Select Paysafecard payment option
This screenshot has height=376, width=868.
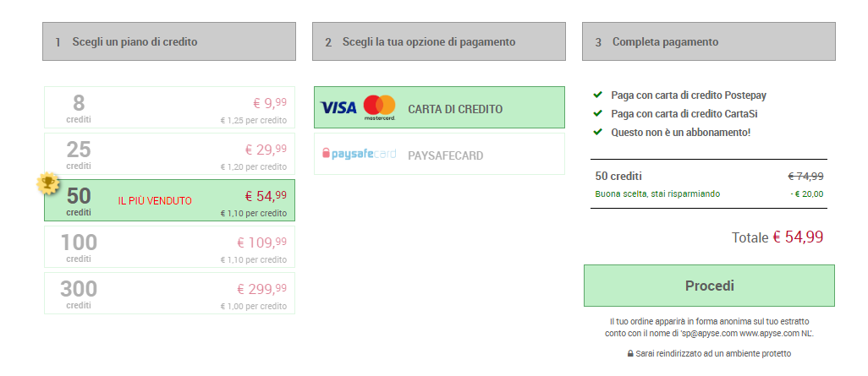coord(439,155)
